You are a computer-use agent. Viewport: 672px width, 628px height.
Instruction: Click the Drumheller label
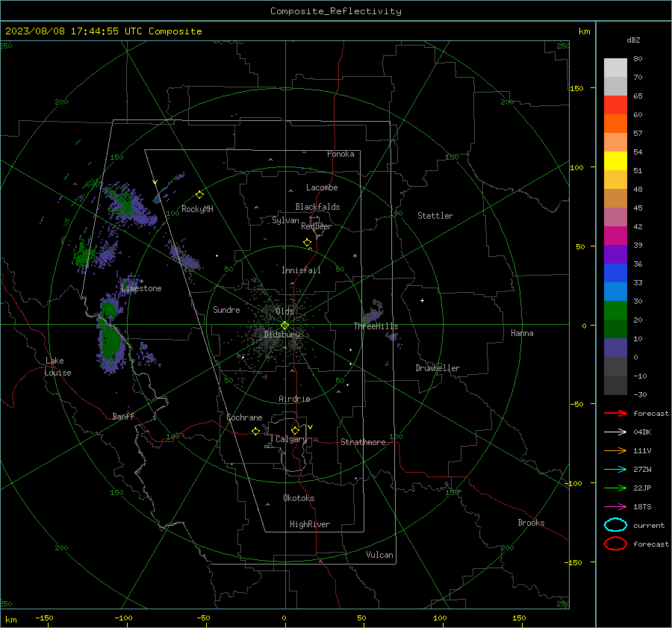pyautogui.click(x=438, y=368)
